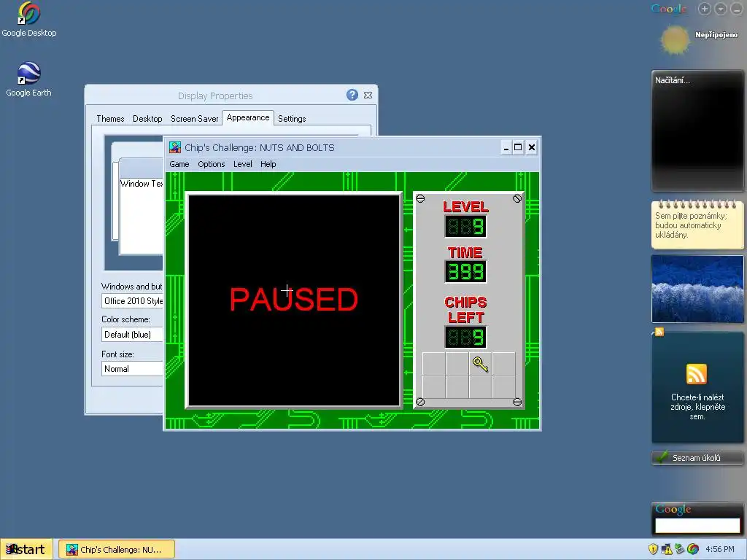This screenshot has height=560, width=747.
Task: Click the Načítání loading gadget
Action: pyautogui.click(x=697, y=130)
